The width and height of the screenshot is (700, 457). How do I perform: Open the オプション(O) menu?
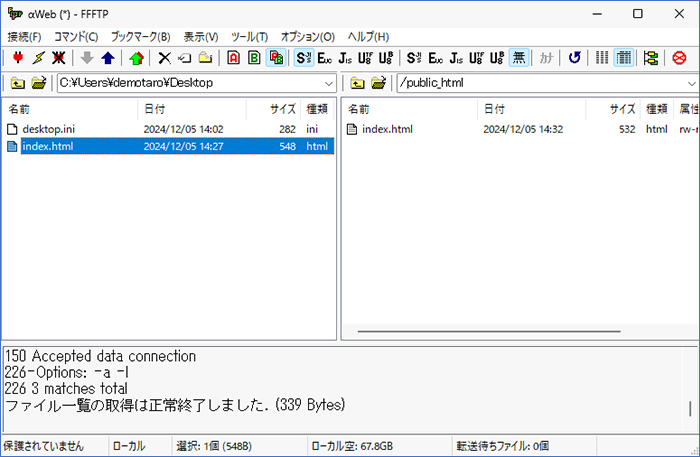coord(307,36)
